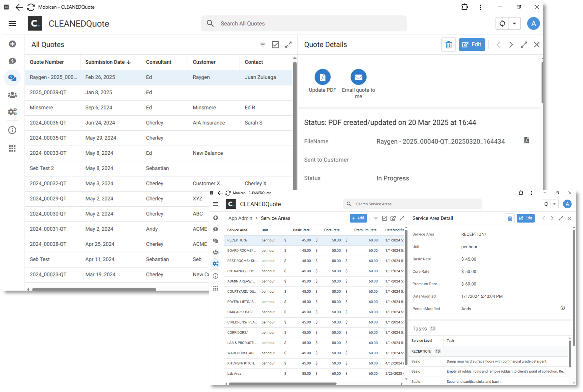Open the apps grid icon in left sidebar
The height and width of the screenshot is (392, 583).
(x=12, y=148)
